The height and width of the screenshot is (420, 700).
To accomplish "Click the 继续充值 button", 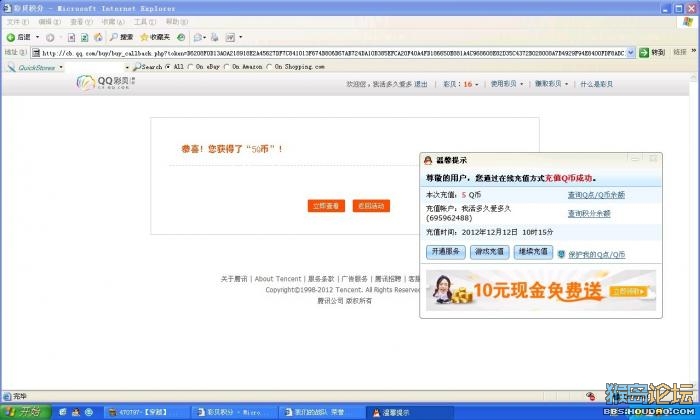I will (533, 252).
